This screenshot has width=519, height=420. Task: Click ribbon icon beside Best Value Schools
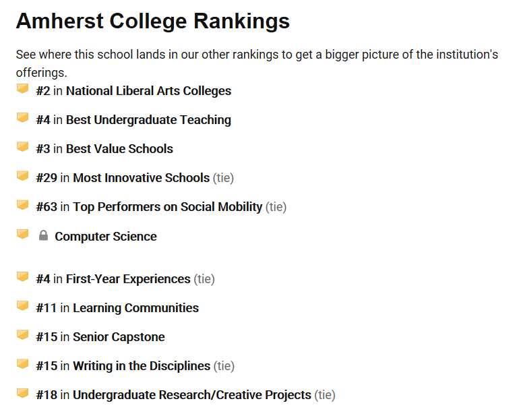point(23,146)
